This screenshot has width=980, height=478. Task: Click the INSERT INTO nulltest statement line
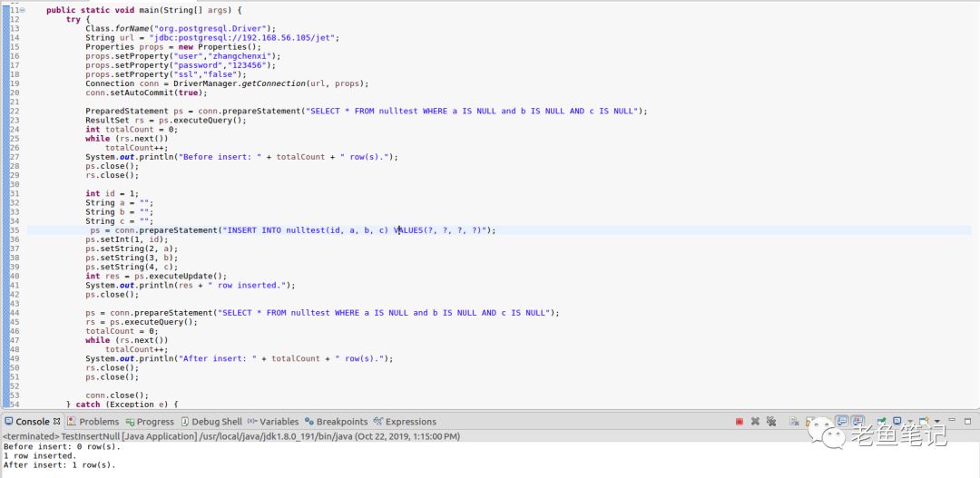click(292, 230)
